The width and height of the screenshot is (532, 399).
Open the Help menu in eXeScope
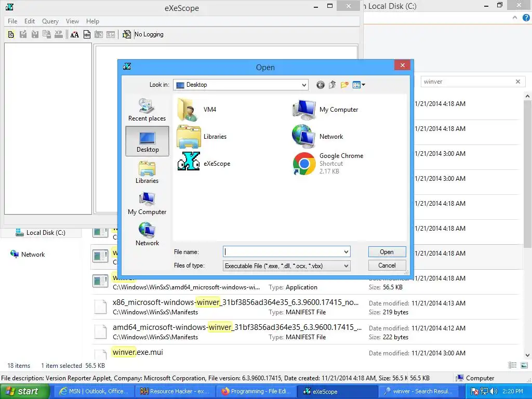click(92, 21)
